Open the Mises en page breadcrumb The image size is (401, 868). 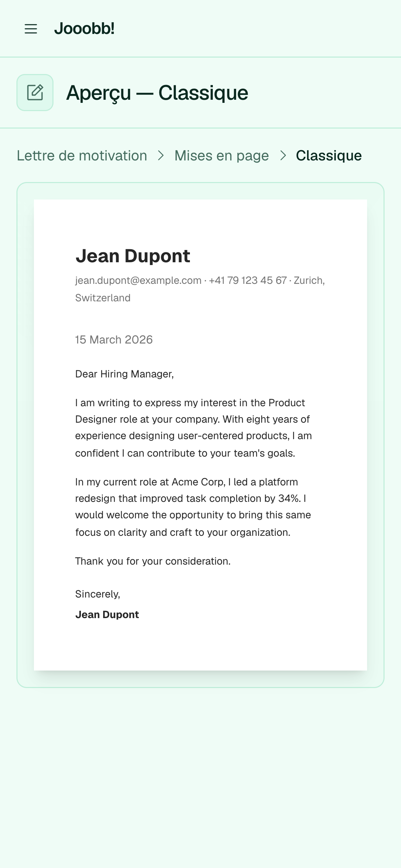[x=221, y=156]
